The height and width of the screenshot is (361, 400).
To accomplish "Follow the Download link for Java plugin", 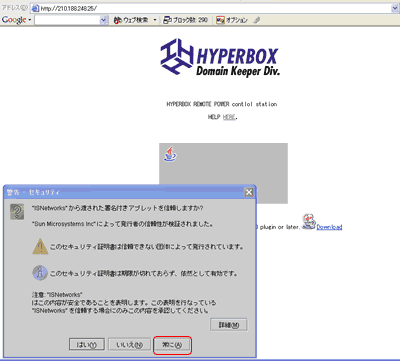I will 329,227.
